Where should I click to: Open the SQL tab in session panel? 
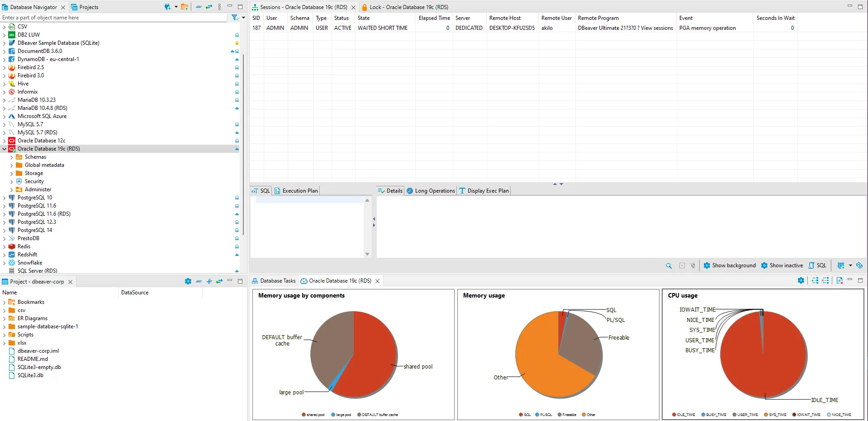[261, 191]
